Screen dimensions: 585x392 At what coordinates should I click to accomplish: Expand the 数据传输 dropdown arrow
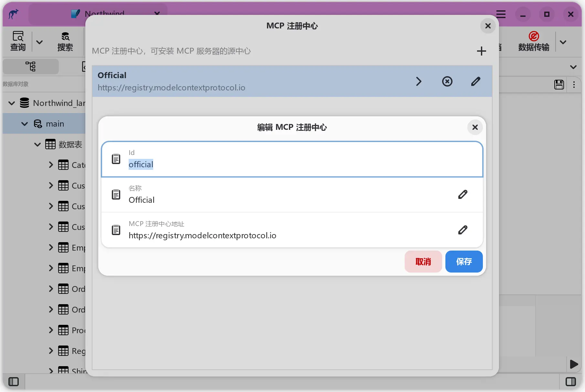[x=563, y=42]
